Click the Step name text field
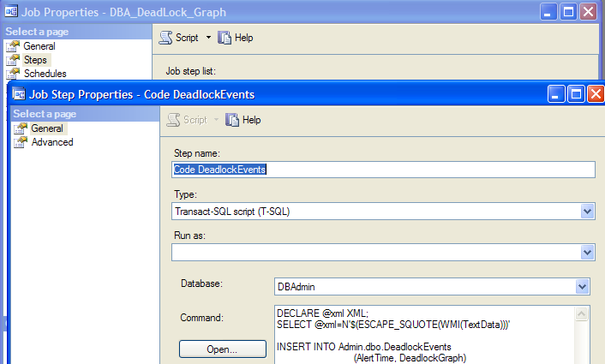 tap(383, 170)
